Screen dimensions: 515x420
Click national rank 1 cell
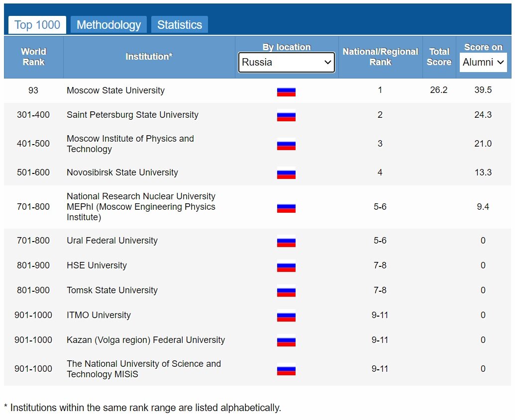[x=380, y=90]
